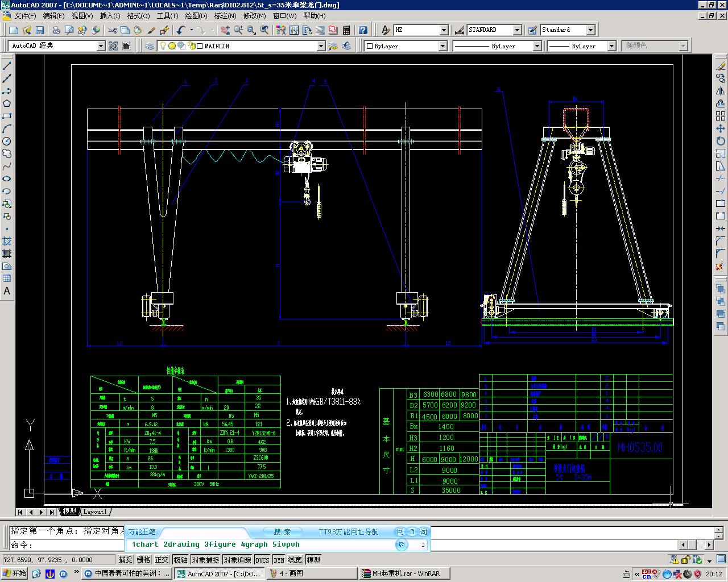The height and width of the screenshot is (582, 728).
Task: Click the Erase tool in modify toolbar
Action: click(721, 66)
